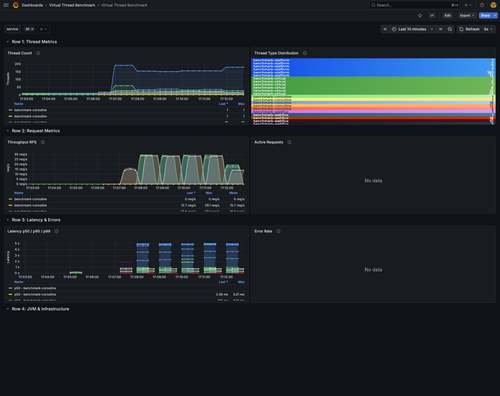This screenshot has height=396, width=500.
Task: Open the Last 10 minutes time picker
Action: [x=413, y=29]
